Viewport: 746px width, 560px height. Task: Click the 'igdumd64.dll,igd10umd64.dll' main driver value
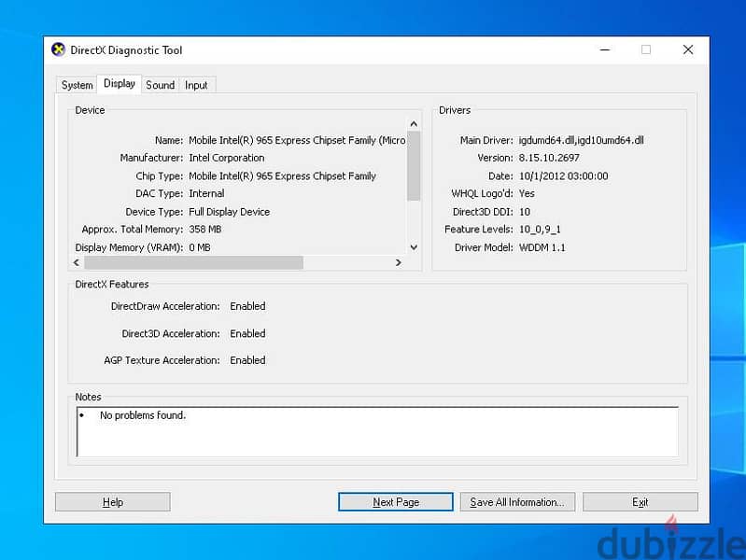[x=581, y=140]
